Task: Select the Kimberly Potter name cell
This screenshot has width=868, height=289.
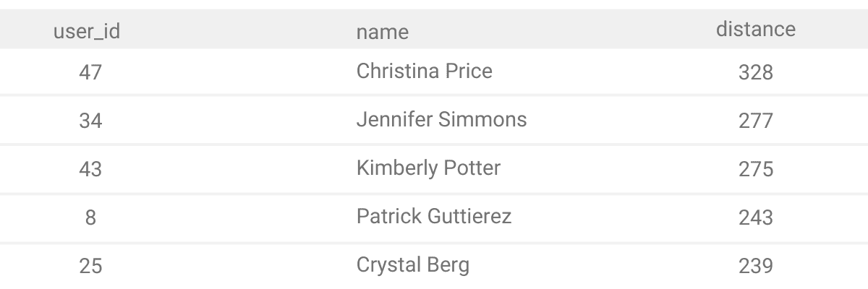Action: pos(428,168)
